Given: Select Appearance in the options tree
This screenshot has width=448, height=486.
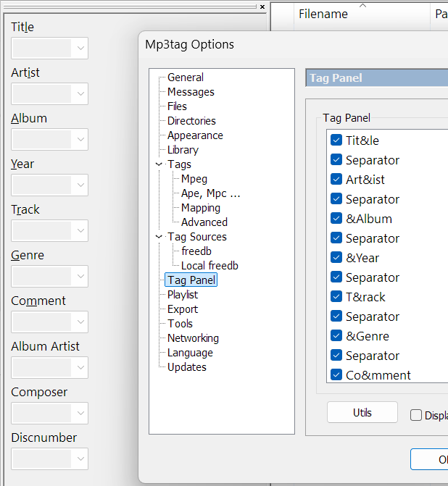Looking at the screenshot, I should [x=195, y=135].
